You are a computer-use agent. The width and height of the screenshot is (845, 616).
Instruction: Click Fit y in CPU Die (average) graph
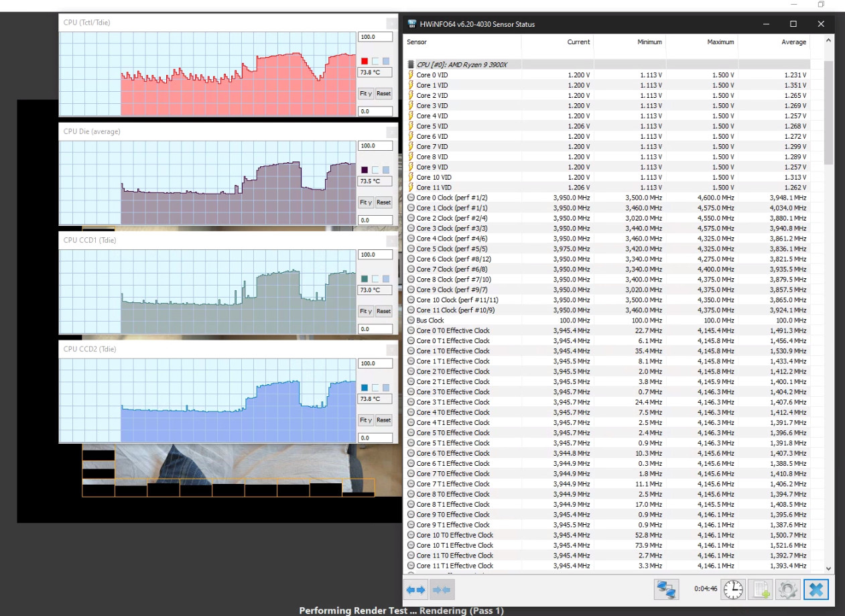pyautogui.click(x=366, y=202)
